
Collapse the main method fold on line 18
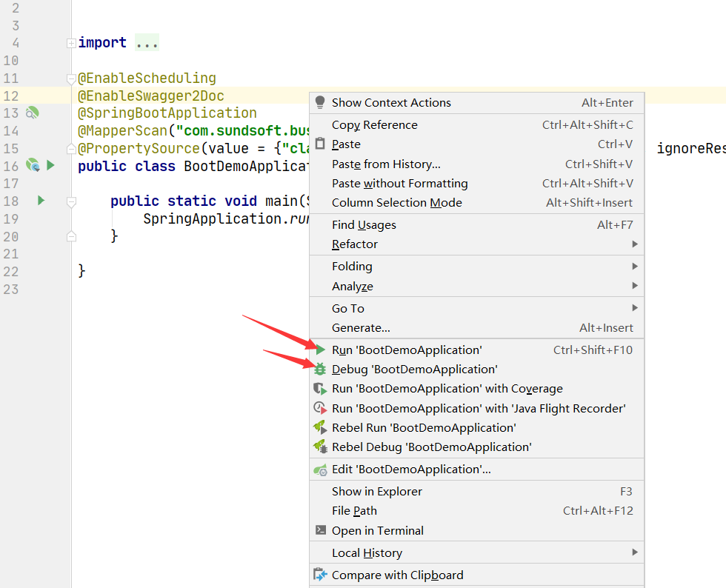(71, 202)
